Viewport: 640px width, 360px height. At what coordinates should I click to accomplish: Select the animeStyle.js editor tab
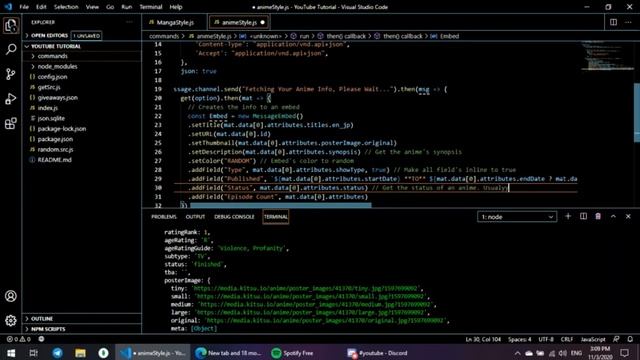tap(239, 22)
